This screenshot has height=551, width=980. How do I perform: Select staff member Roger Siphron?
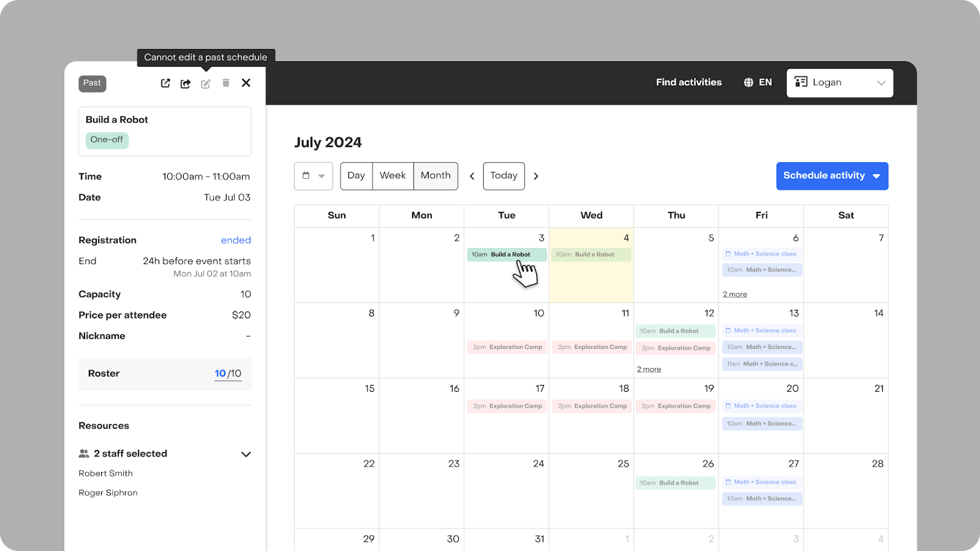108,493
